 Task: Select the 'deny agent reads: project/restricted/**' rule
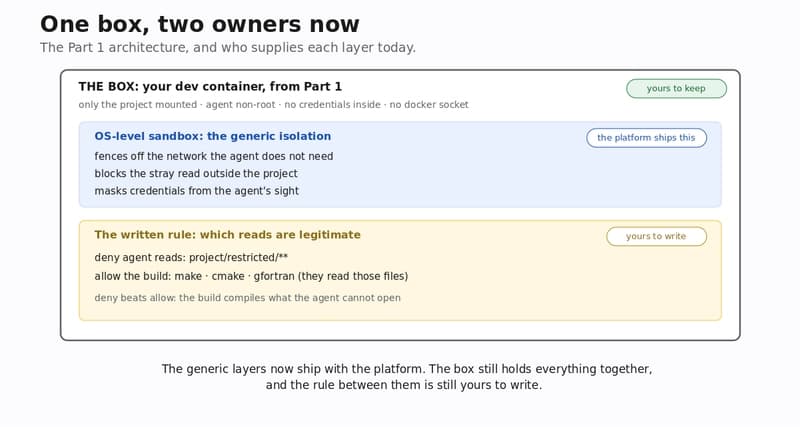(191, 257)
